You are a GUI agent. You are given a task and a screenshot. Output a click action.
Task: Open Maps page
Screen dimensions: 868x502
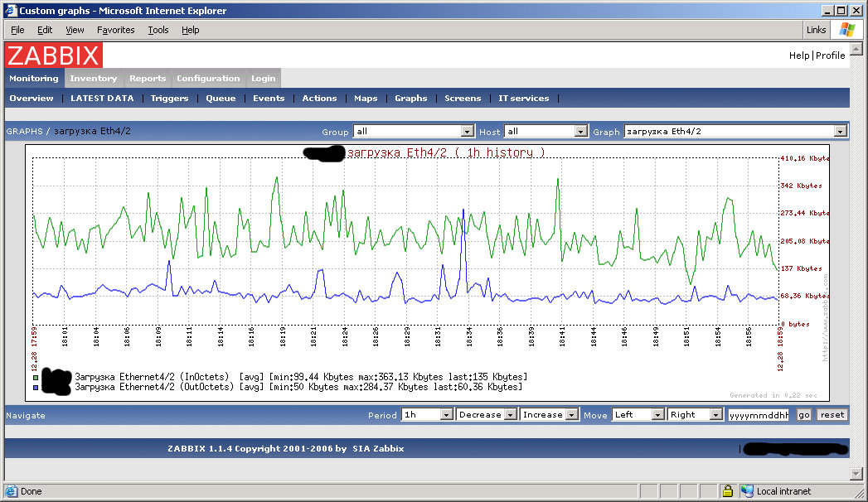click(366, 98)
